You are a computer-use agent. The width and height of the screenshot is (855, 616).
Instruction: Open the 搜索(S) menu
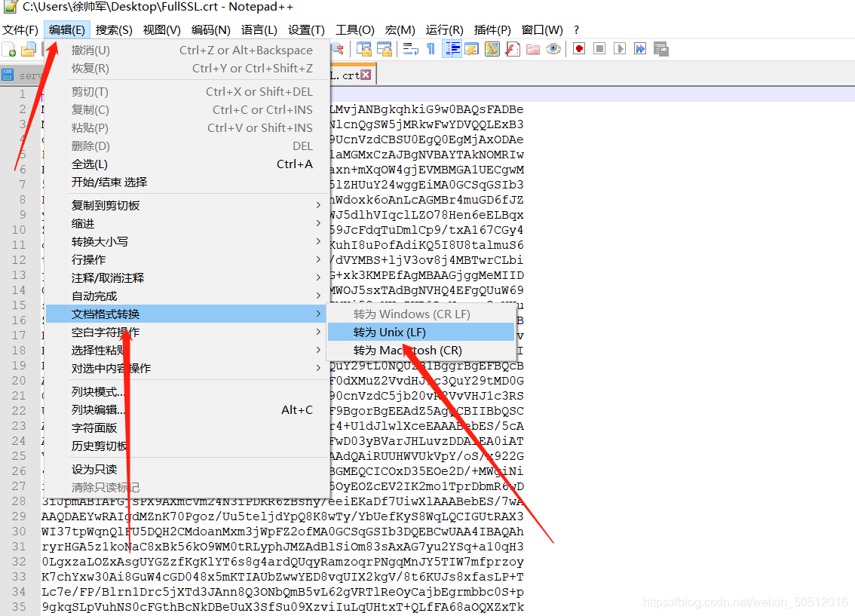(114, 30)
